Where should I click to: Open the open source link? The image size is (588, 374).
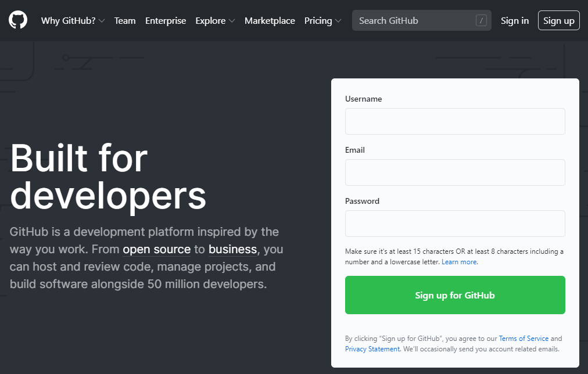(156, 249)
